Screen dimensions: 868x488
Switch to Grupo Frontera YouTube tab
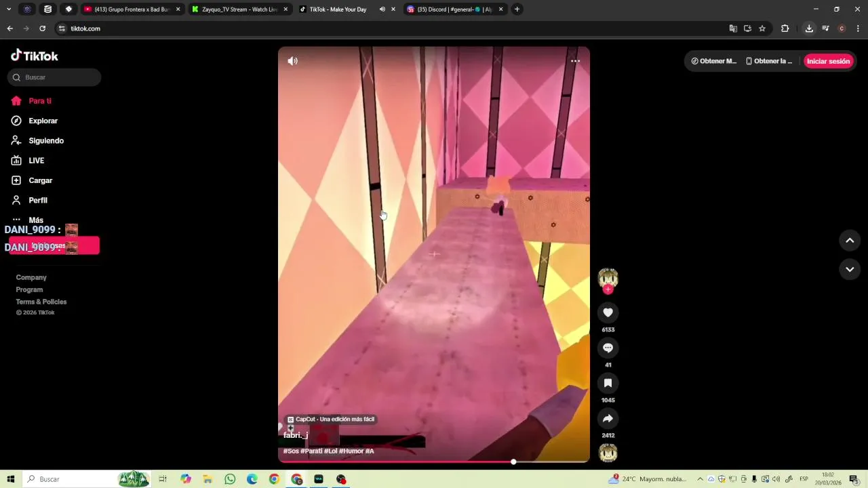(132, 9)
